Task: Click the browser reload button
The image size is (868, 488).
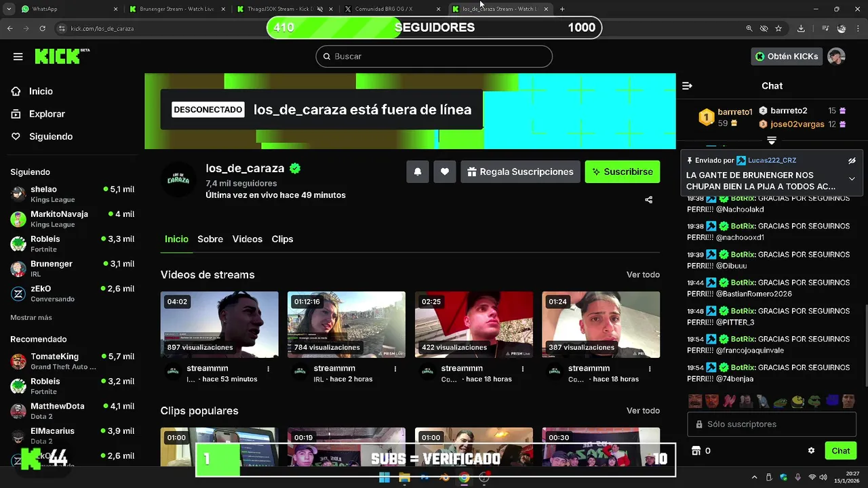Action: 42,28
